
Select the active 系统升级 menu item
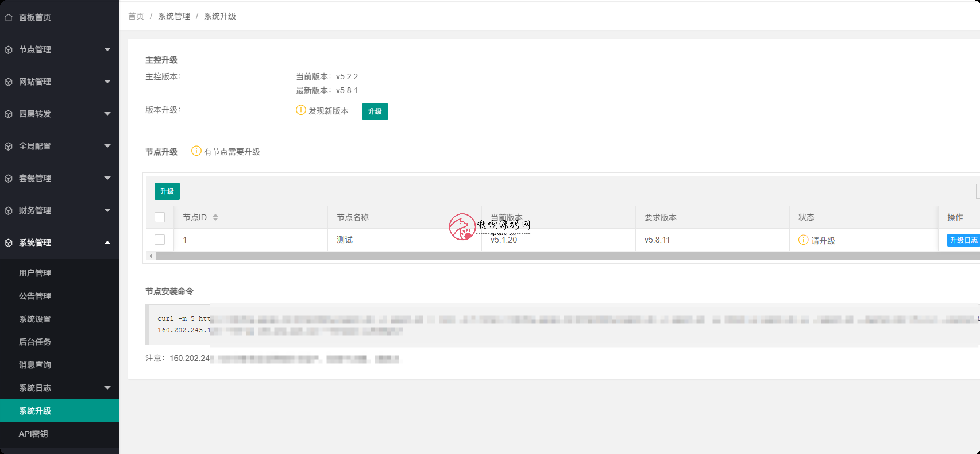pos(60,411)
